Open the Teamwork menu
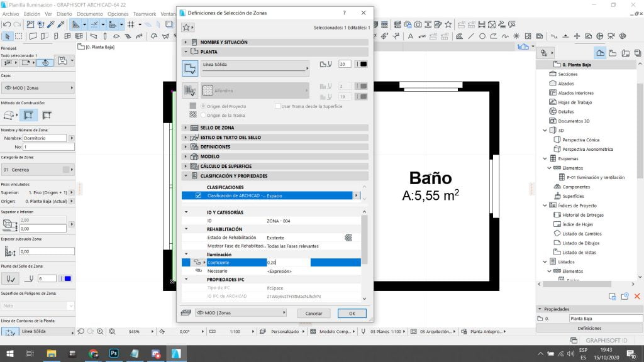Image resolution: width=644 pixels, height=362 pixels. [x=144, y=13]
